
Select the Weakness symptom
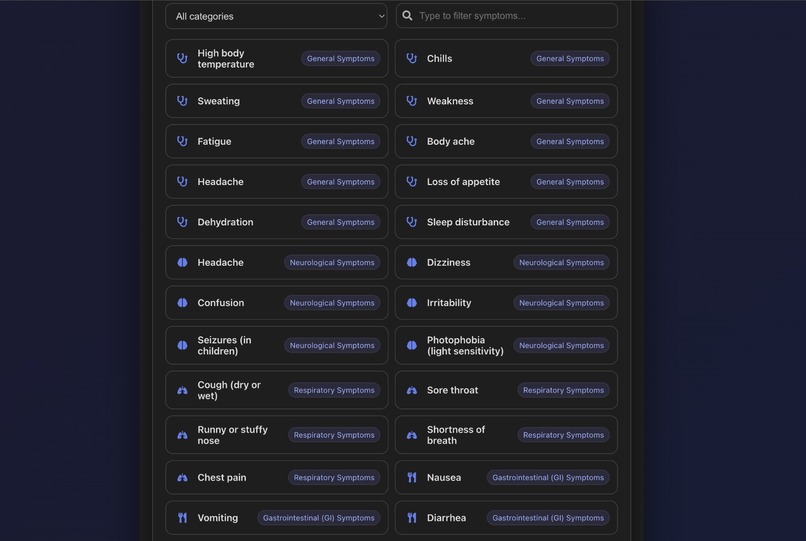[506, 101]
